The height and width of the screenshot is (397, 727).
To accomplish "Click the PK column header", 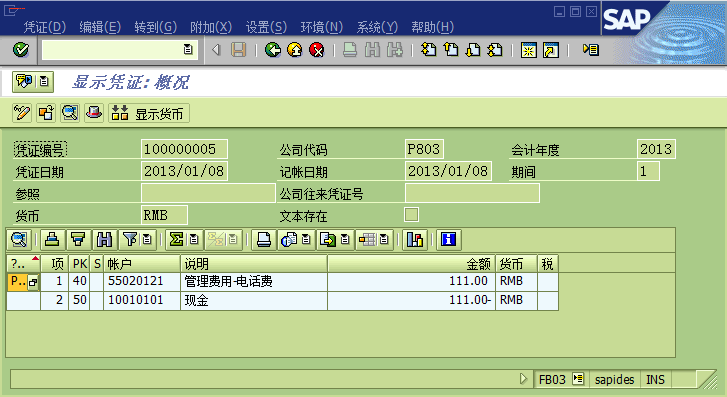I will tap(79, 264).
